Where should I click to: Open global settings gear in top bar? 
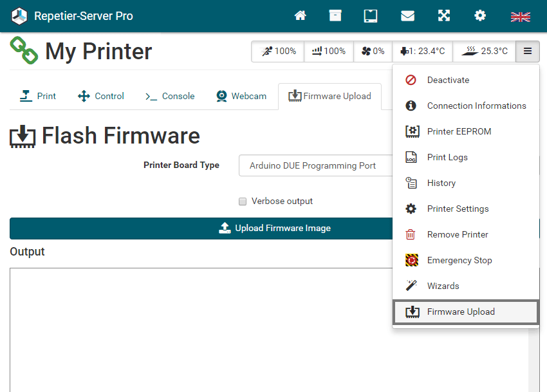[x=480, y=15]
